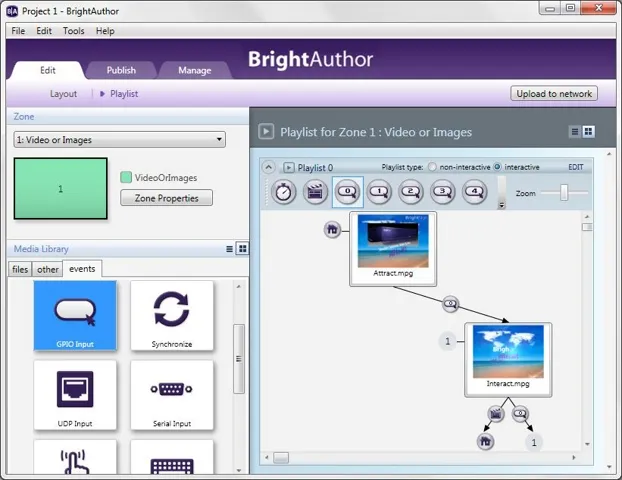Switch to the Manage tab
Viewport: 622px width, 480px height.
(x=194, y=70)
